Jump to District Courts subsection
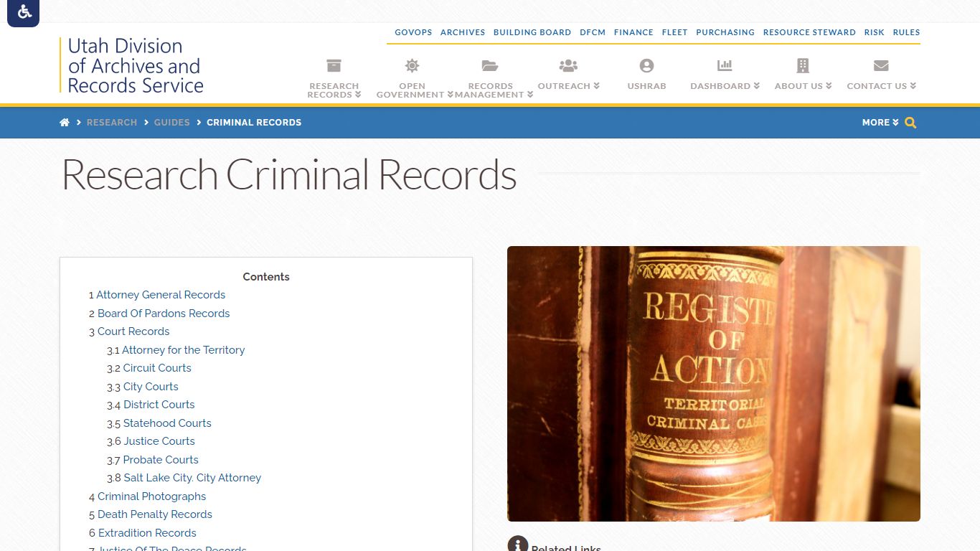Screen dimensions: 980x551 [x=159, y=405]
